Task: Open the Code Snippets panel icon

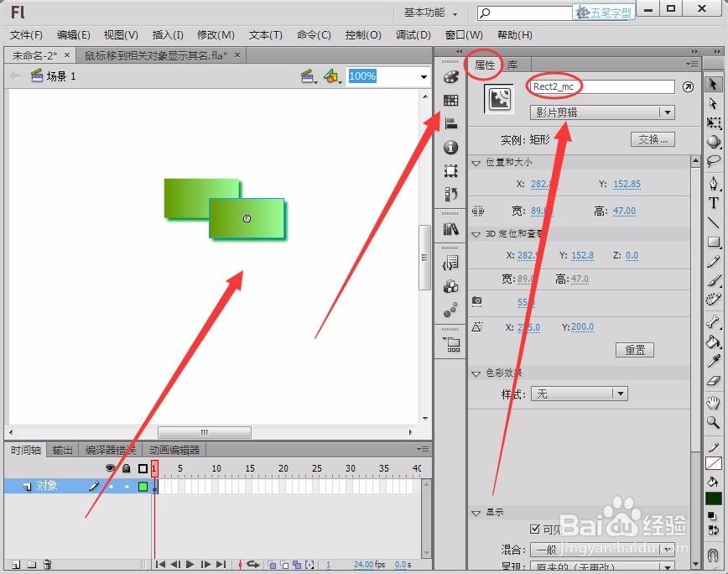Action: 450,264
